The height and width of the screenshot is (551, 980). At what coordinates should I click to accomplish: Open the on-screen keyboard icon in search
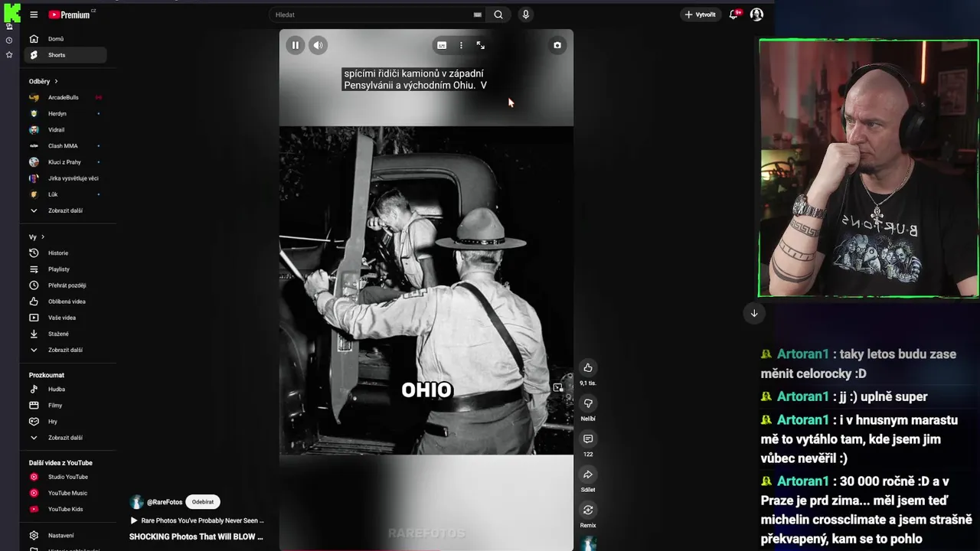pyautogui.click(x=478, y=15)
